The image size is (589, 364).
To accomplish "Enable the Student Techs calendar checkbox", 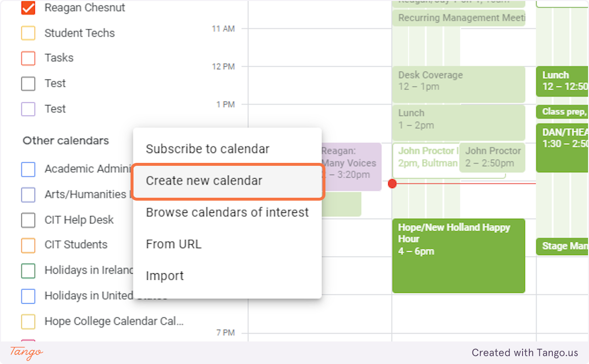I will click(x=28, y=33).
